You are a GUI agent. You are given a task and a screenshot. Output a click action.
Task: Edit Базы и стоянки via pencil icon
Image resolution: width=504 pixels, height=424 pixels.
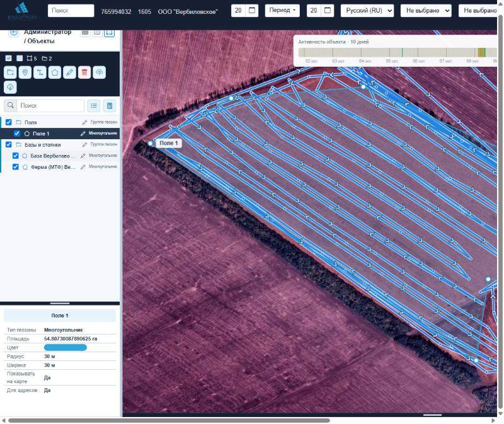click(84, 145)
